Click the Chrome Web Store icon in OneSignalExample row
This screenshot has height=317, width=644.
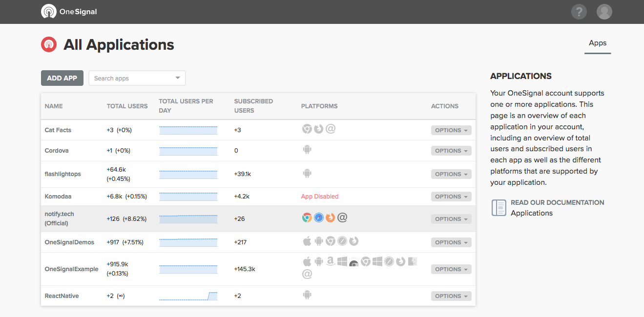[x=354, y=262]
